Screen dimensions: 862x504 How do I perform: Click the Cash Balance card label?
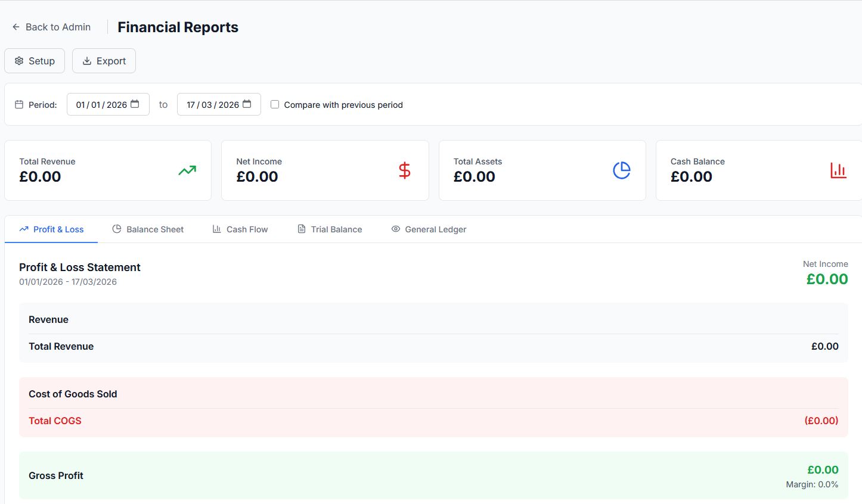coord(697,161)
